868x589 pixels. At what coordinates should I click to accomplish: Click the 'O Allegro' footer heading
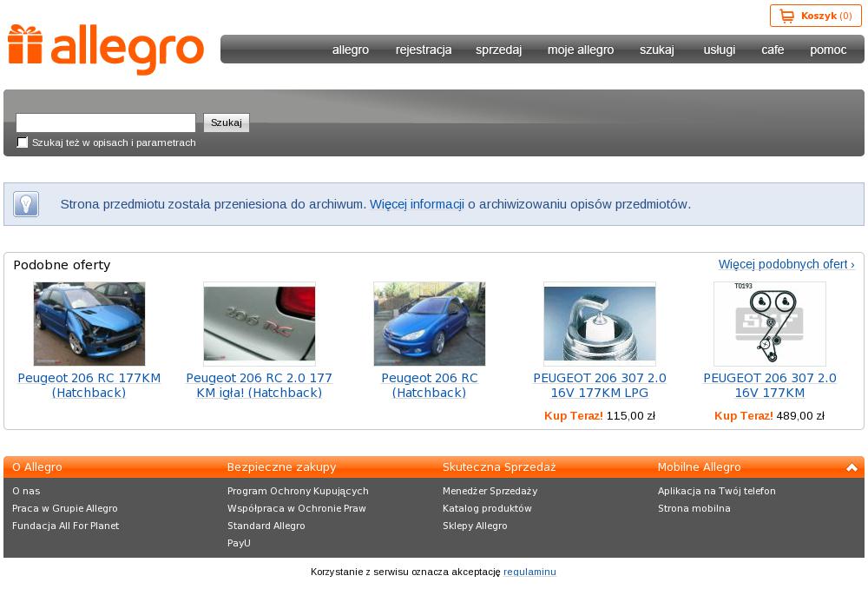coord(37,467)
